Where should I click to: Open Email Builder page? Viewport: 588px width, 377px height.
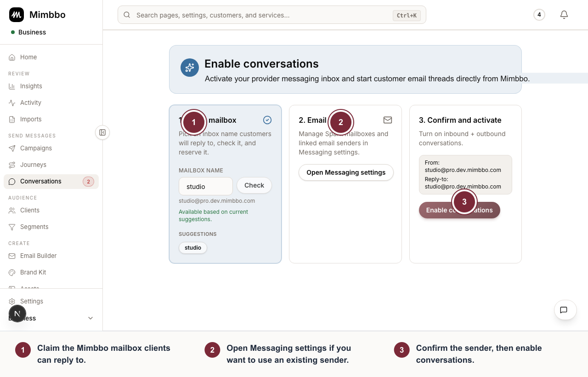pyautogui.click(x=51, y=256)
